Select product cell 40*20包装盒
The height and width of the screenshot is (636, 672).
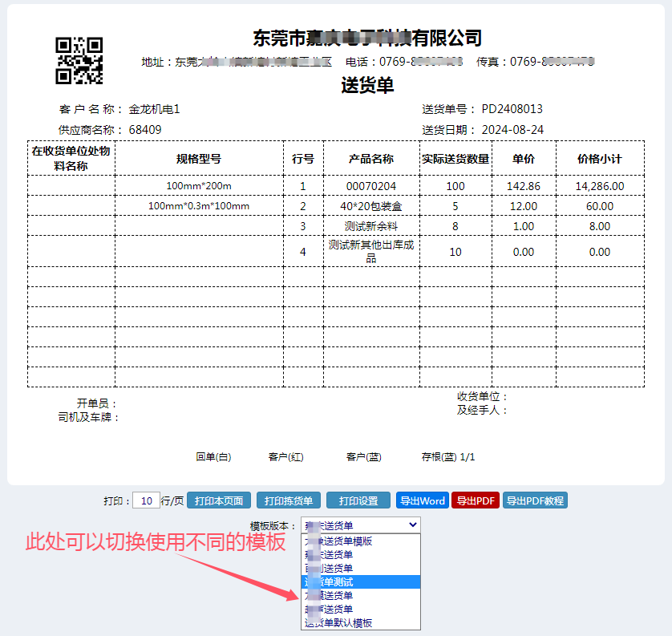pyautogui.click(x=370, y=206)
